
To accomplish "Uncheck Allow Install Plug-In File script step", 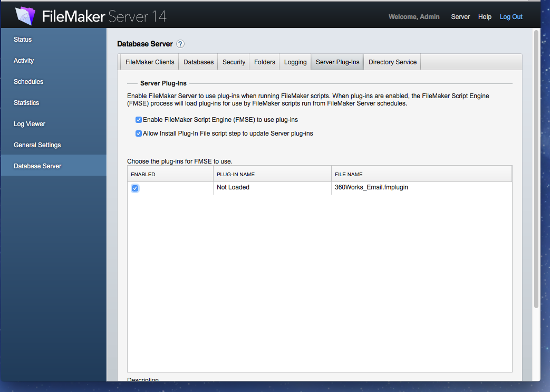I will tap(139, 133).
